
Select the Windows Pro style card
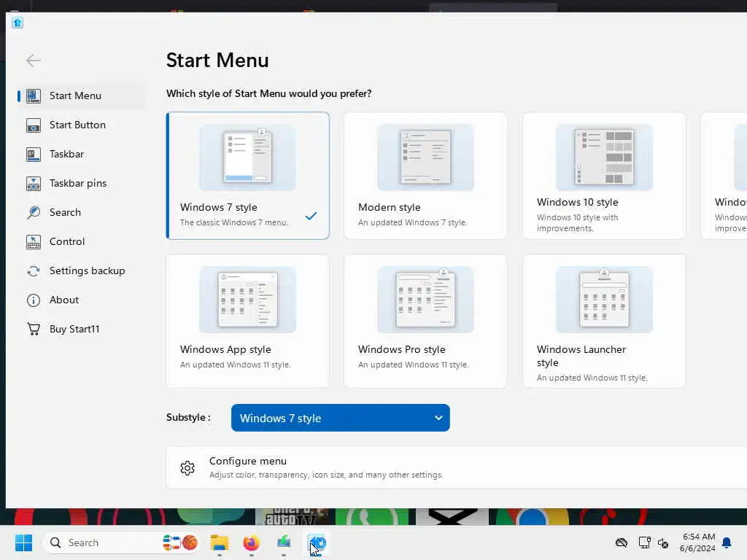[425, 321]
